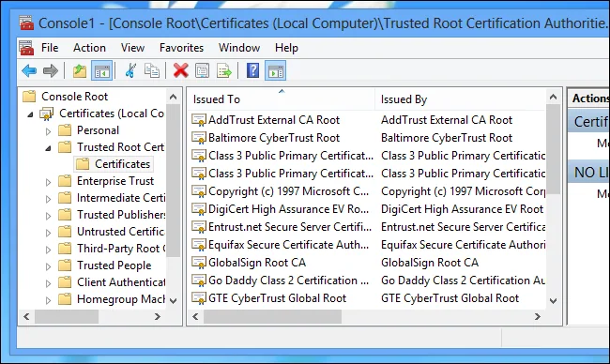The width and height of the screenshot is (610, 364).
Task: Click Entrust.net Secure Server certificate icon
Action: pos(199,227)
